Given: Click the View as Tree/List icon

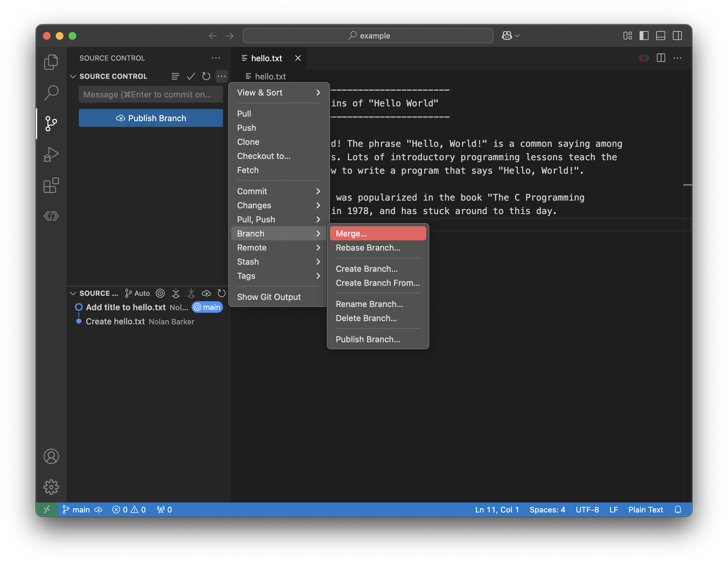Looking at the screenshot, I should tap(175, 76).
